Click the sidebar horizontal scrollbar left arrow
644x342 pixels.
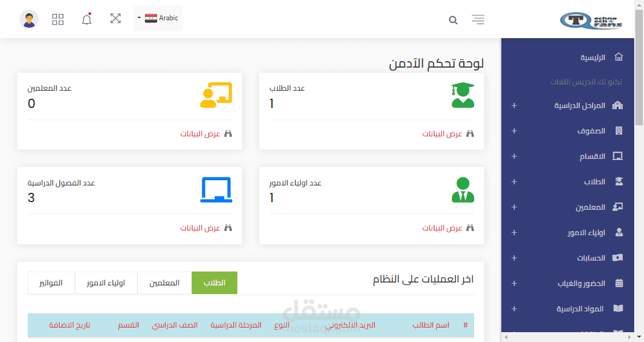pyautogui.click(x=506, y=337)
